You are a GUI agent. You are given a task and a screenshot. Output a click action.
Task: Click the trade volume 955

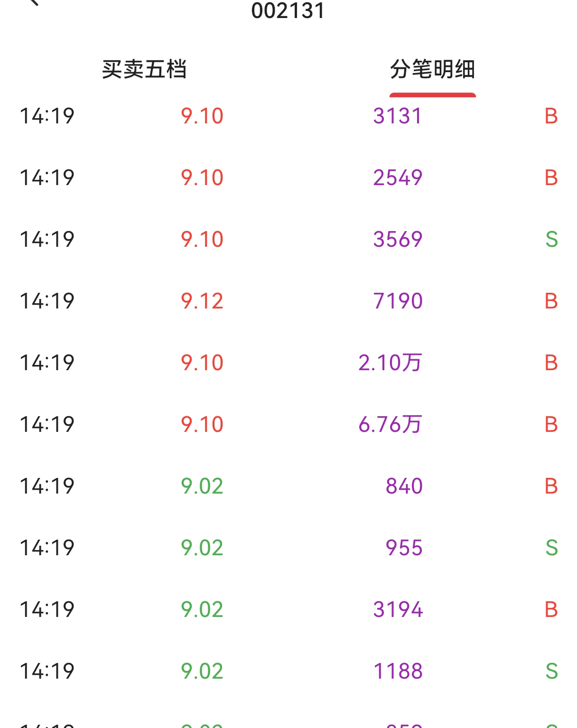coord(404,548)
